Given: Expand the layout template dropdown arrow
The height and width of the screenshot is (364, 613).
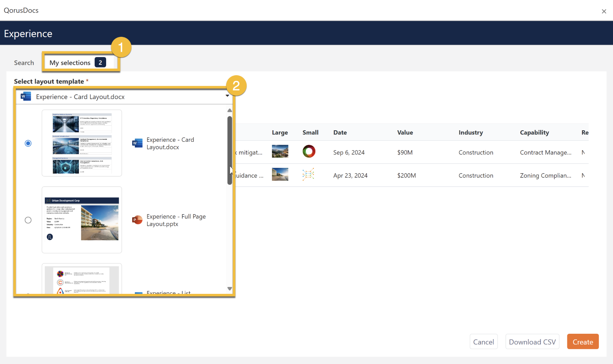Looking at the screenshot, I should point(228,96).
